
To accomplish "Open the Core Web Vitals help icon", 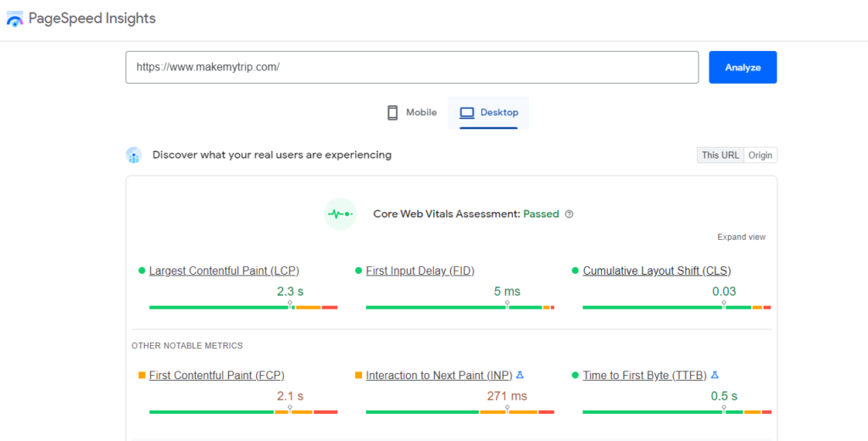I will click(569, 215).
